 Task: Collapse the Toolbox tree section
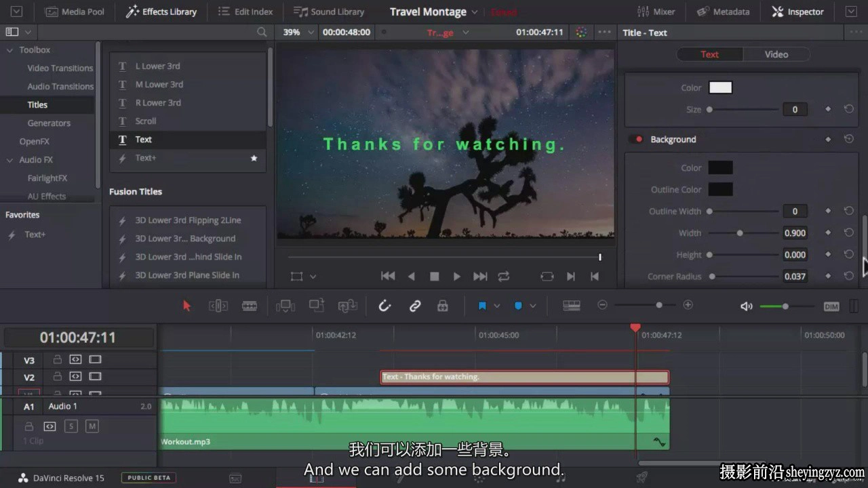coord(9,50)
